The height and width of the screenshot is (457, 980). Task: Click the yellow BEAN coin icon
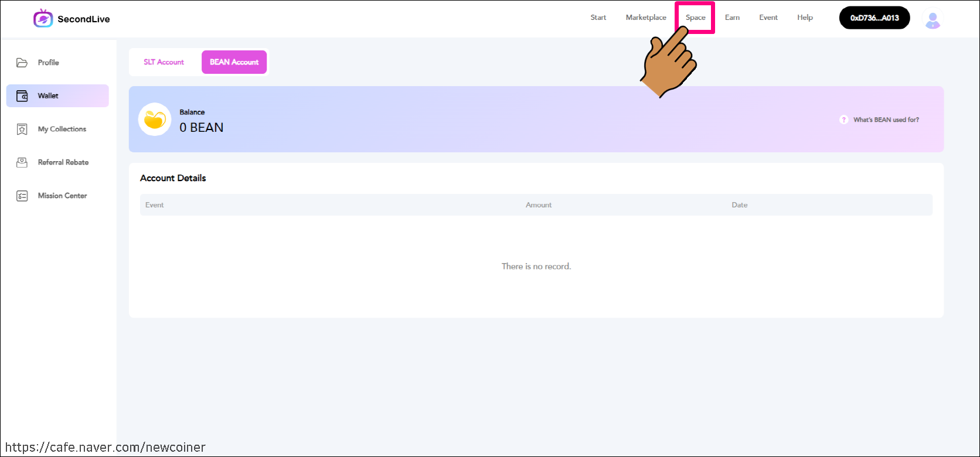[x=155, y=120]
